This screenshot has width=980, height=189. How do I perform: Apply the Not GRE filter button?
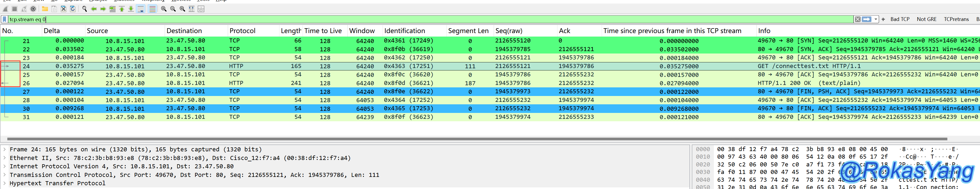tap(926, 19)
